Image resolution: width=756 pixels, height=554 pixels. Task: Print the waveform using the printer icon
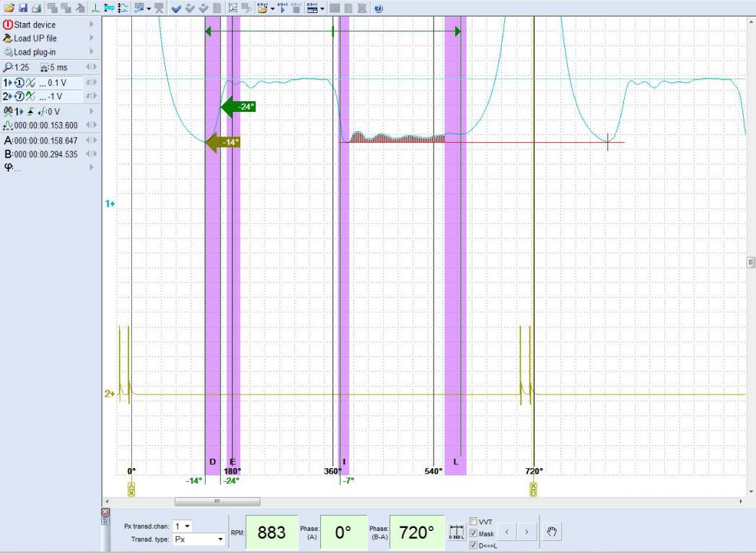pos(36,8)
